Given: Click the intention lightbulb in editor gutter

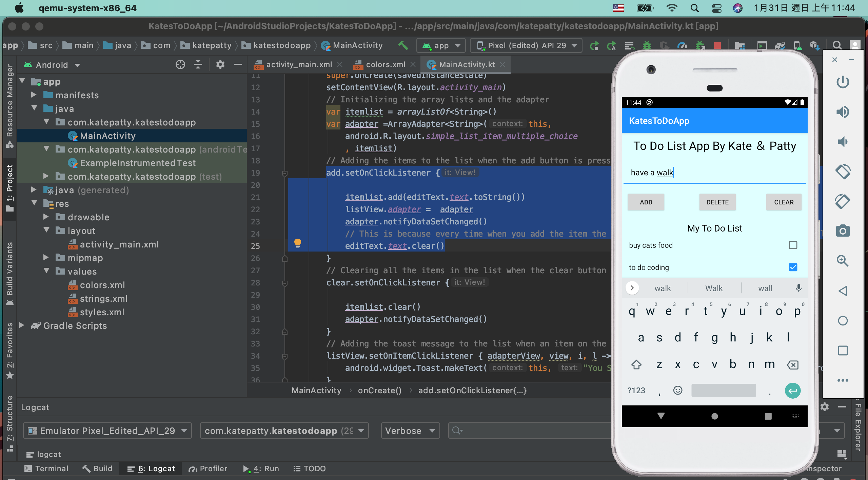Looking at the screenshot, I should pos(297,243).
